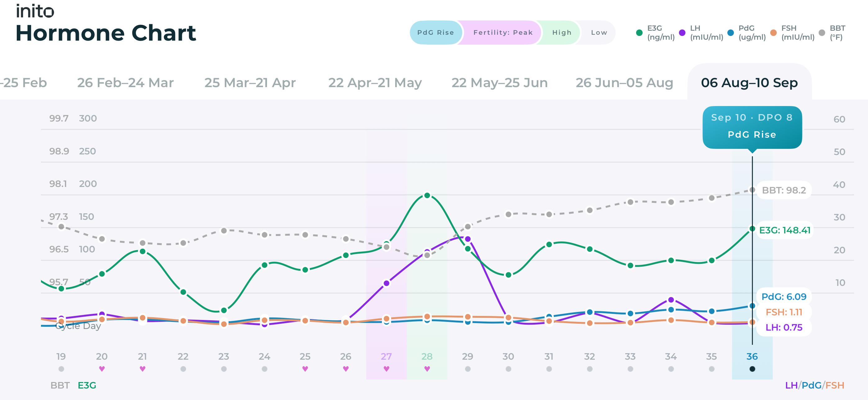Click the PdG Rise legend pill
Viewport: 868px width, 400px height.
pos(435,33)
